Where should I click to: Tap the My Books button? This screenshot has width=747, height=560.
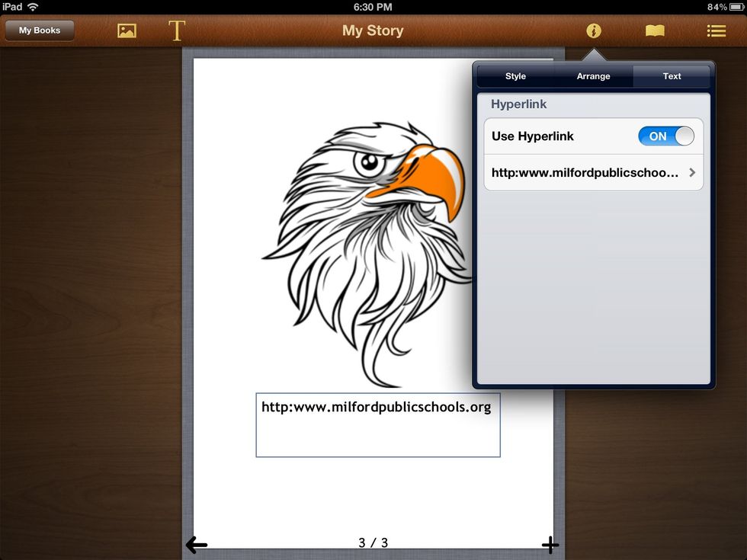coord(39,30)
